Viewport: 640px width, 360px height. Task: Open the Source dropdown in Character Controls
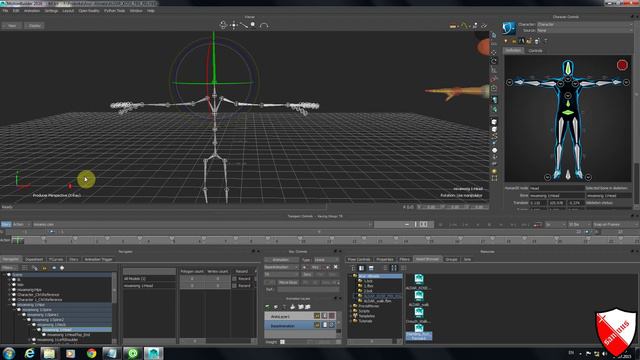(x=584, y=30)
